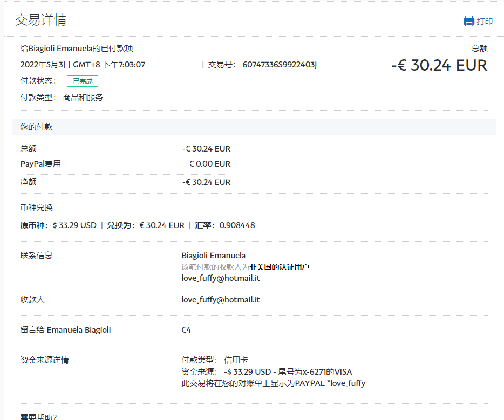
Task: Click the 已完成 payment status badge
Action: click(83, 81)
